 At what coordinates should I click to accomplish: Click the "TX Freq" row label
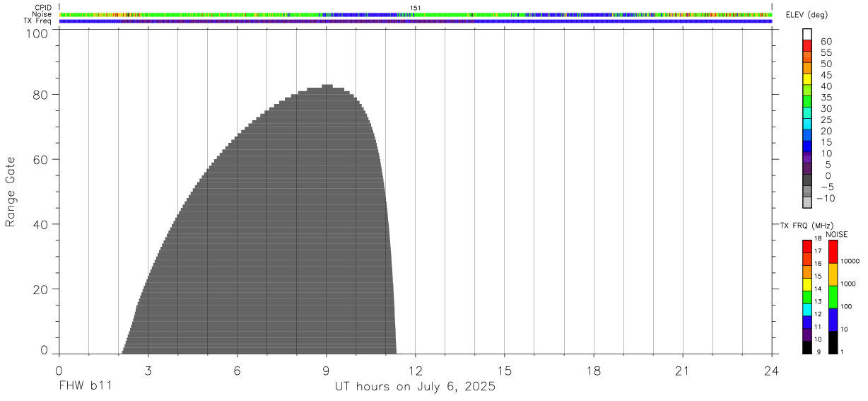[x=38, y=21]
